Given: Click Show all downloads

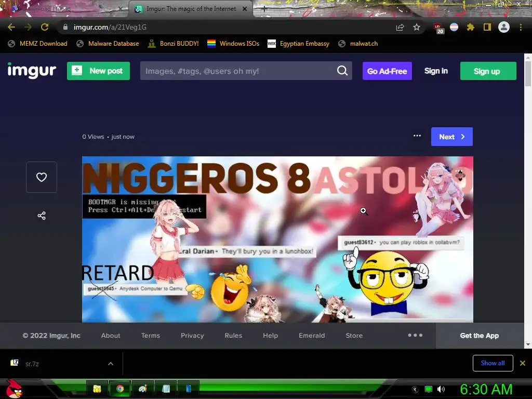Looking at the screenshot, I should 493,363.
